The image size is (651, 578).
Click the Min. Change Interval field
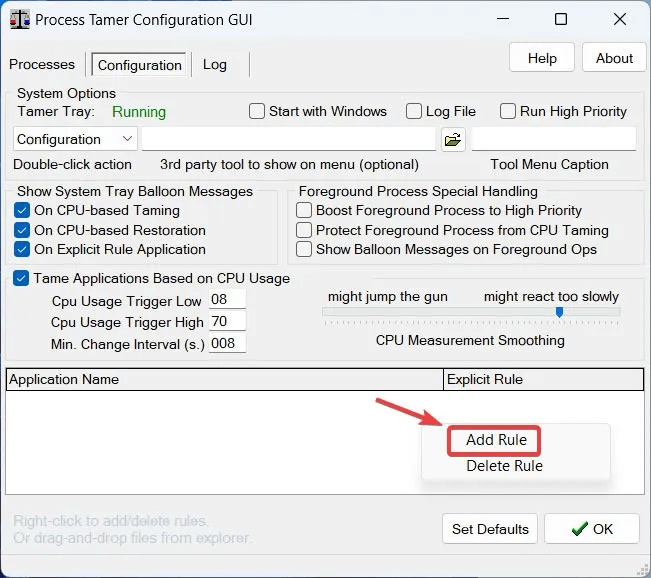(227, 343)
